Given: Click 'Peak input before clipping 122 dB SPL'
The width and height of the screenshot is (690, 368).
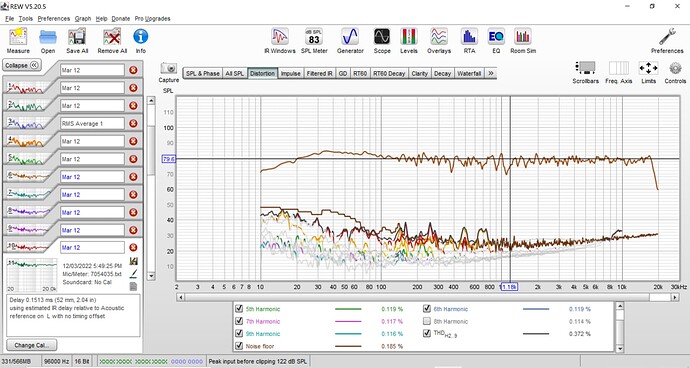Looking at the screenshot, I should (258, 361).
